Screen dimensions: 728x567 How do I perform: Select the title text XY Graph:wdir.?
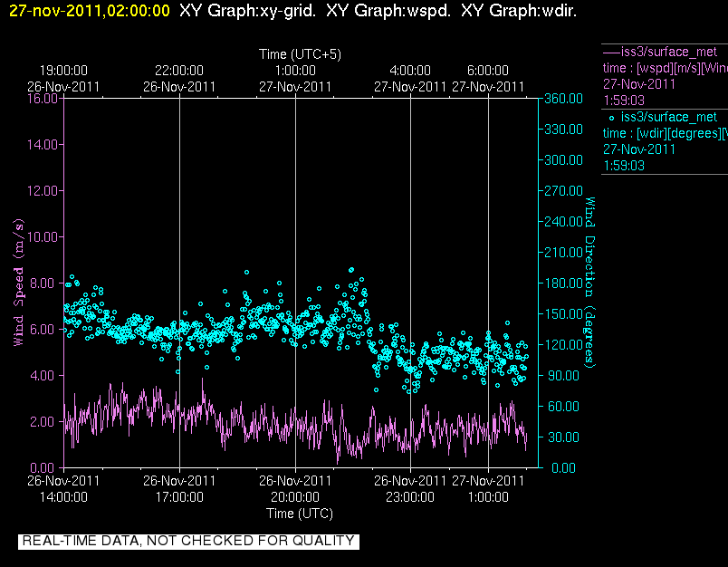[x=519, y=11]
